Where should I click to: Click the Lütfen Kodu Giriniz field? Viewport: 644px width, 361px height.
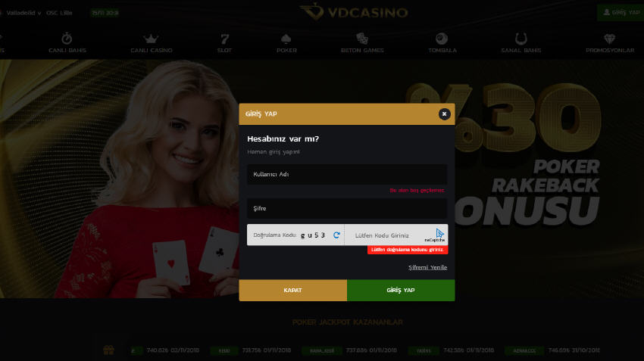click(386, 235)
